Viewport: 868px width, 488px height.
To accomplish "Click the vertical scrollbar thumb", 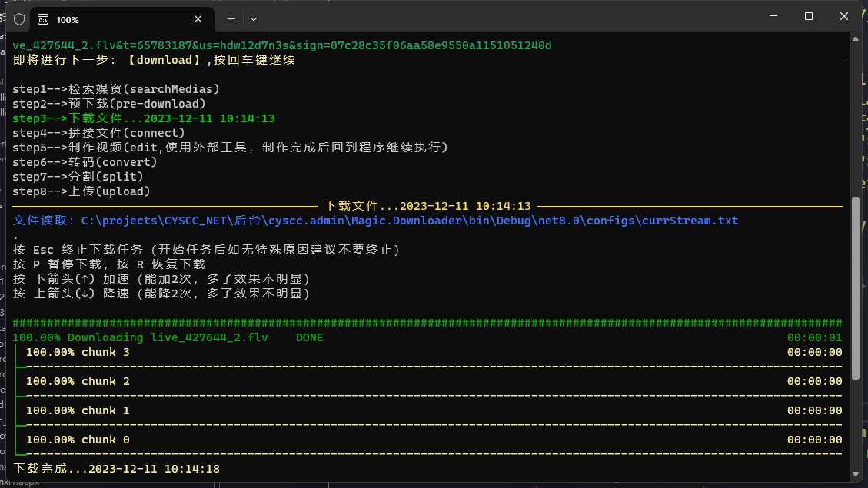I will (x=856, y=288).
